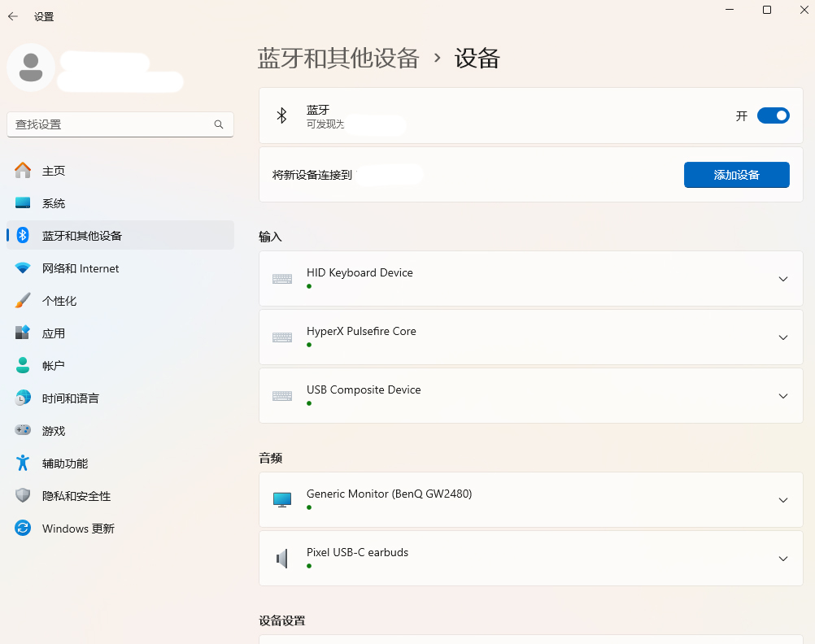Open the 帐户 settings page
Screen dimensions: 815x644
54,366
